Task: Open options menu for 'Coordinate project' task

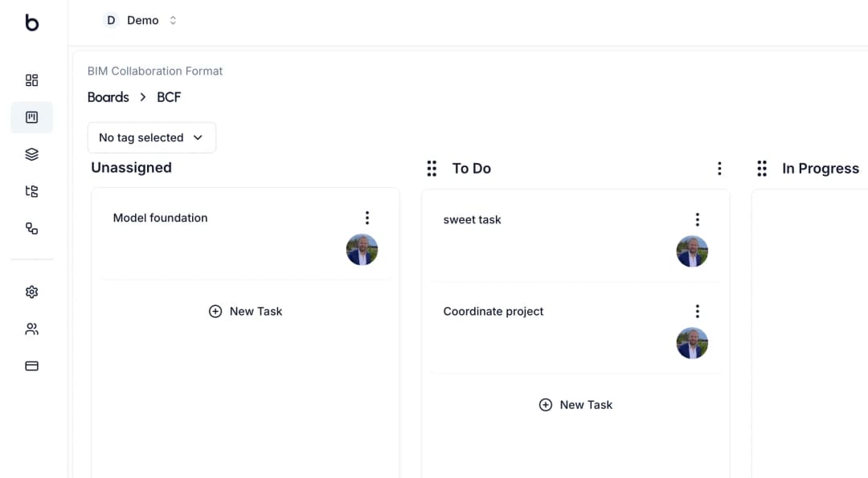Action: pos(697,311)
